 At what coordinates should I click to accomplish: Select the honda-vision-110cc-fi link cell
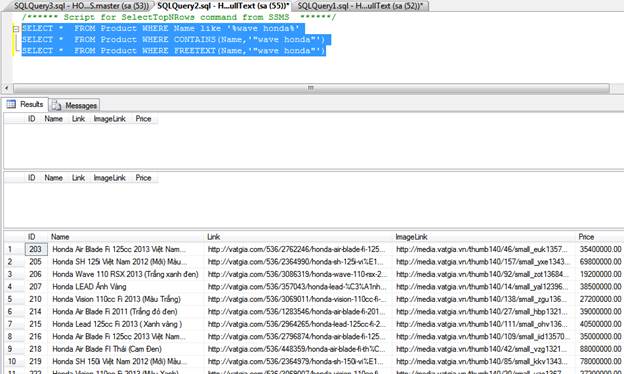[x=298, y=299]
